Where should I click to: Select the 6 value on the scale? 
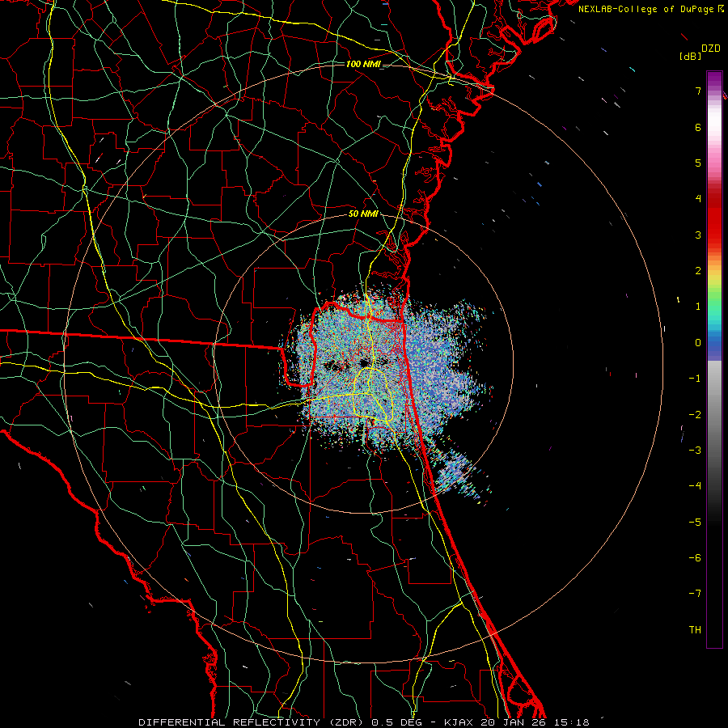coord(698,127)
